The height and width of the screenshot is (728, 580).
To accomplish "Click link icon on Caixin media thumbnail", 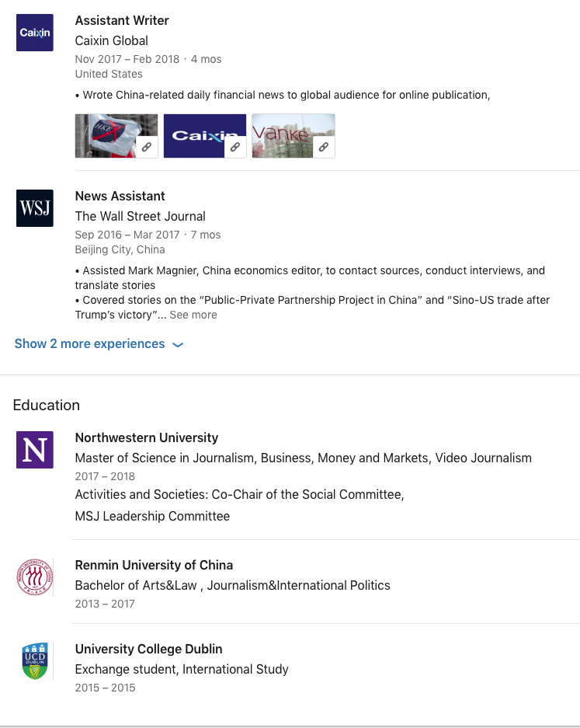I will pyautogui.click(x=235, y=147).
